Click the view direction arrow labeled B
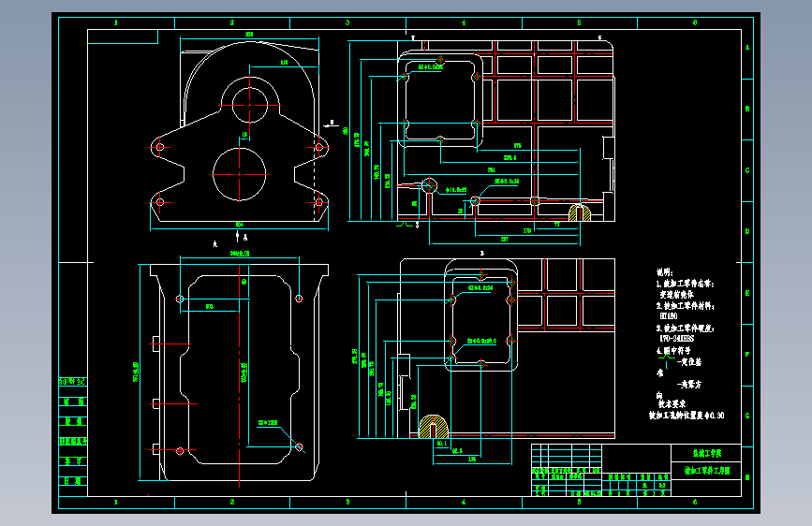 pos(331,124)
